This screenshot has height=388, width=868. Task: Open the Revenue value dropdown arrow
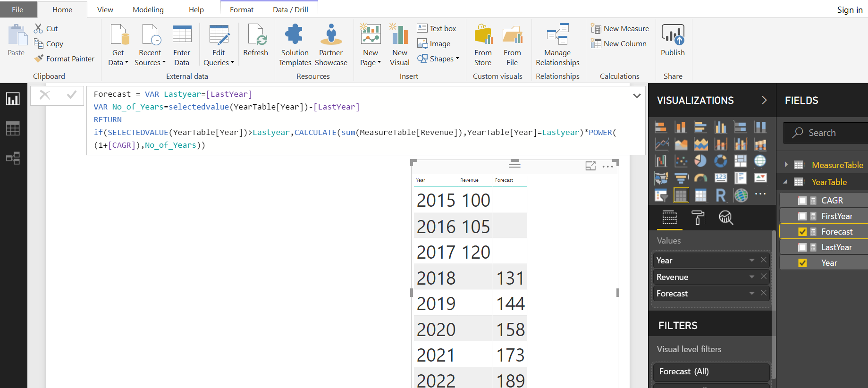pyautogui.click(x=752, y=277)
